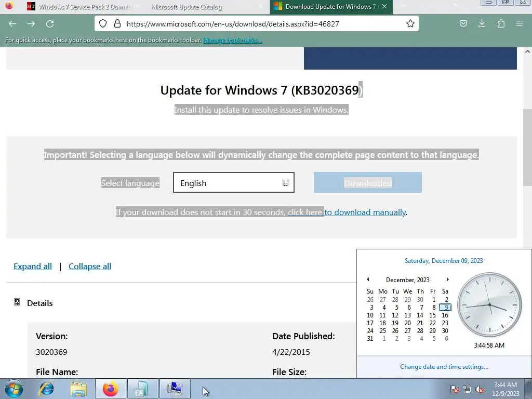
Task: Click here to download manually link
Action: click(347, 212)
